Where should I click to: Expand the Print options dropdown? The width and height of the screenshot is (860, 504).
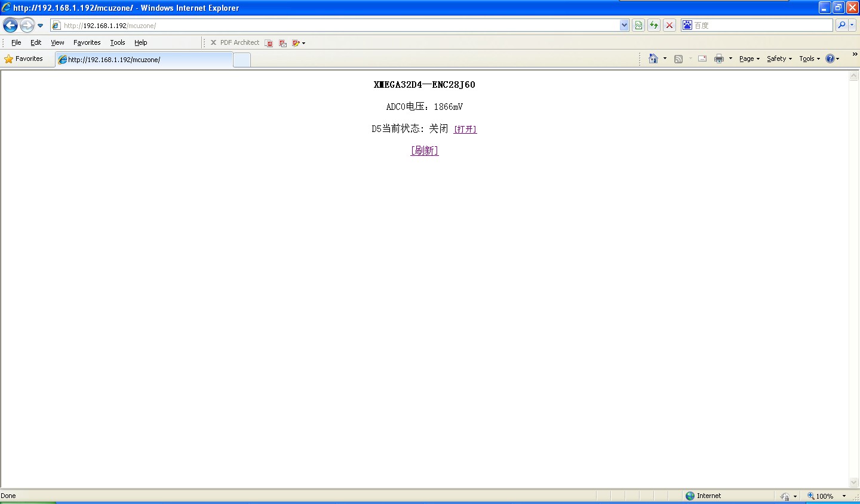[730, 59]
